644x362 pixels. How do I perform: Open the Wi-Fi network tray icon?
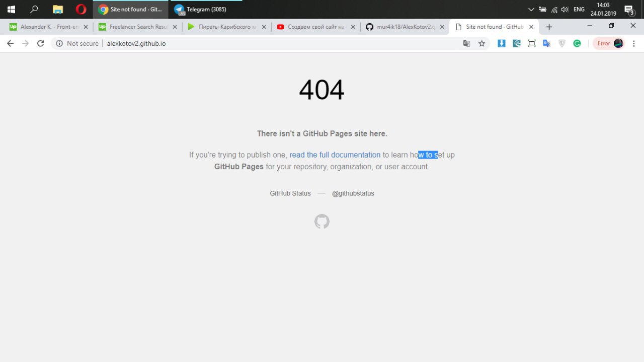[554, 9]
